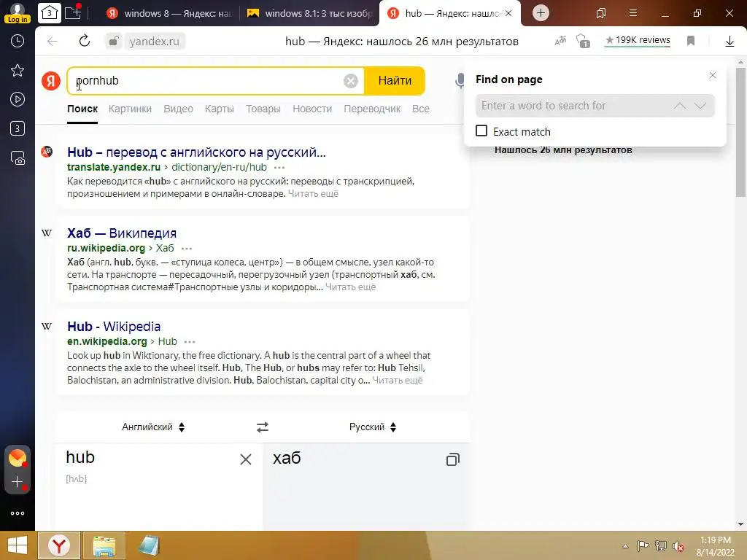747x560 pixels.
Task: Open Хаб — Википедия result link
Action: point(122,233)
